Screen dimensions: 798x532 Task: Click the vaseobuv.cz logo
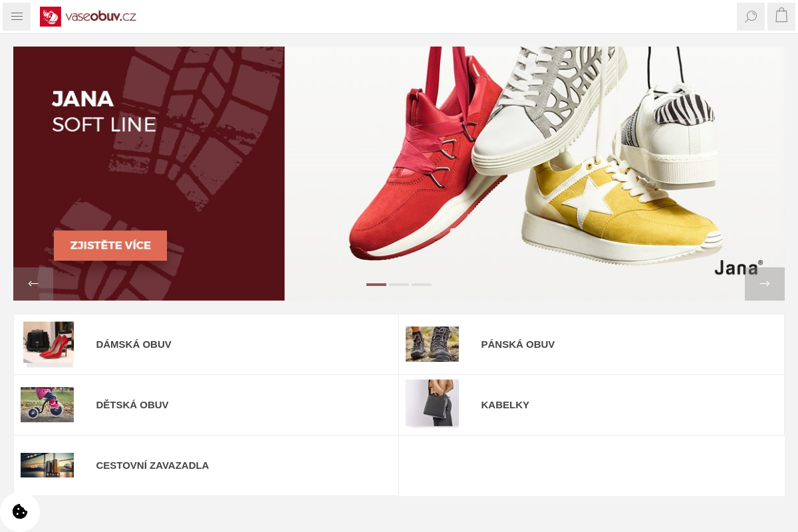(x=88, y=17)
